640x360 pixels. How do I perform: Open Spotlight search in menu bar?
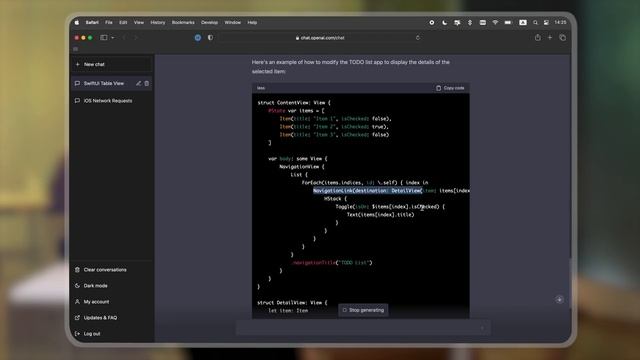535,22
